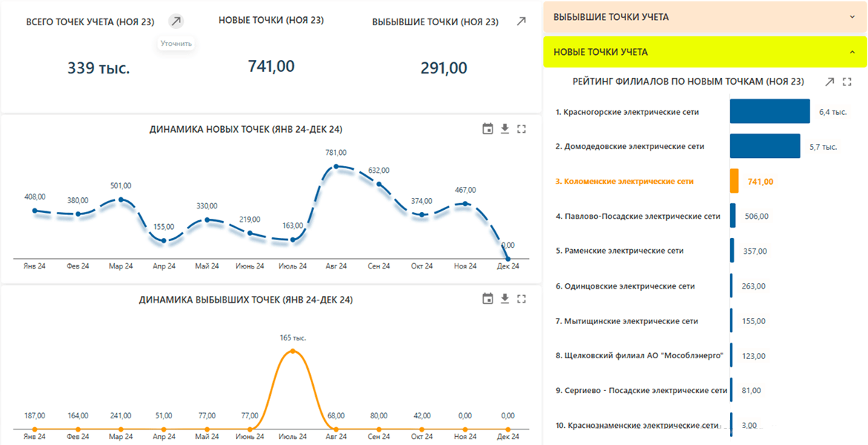Click the "Новые точки (НОЯ 23)" card heading
The width and height of the screenshot is (868, 445).
tap(272, 21)
